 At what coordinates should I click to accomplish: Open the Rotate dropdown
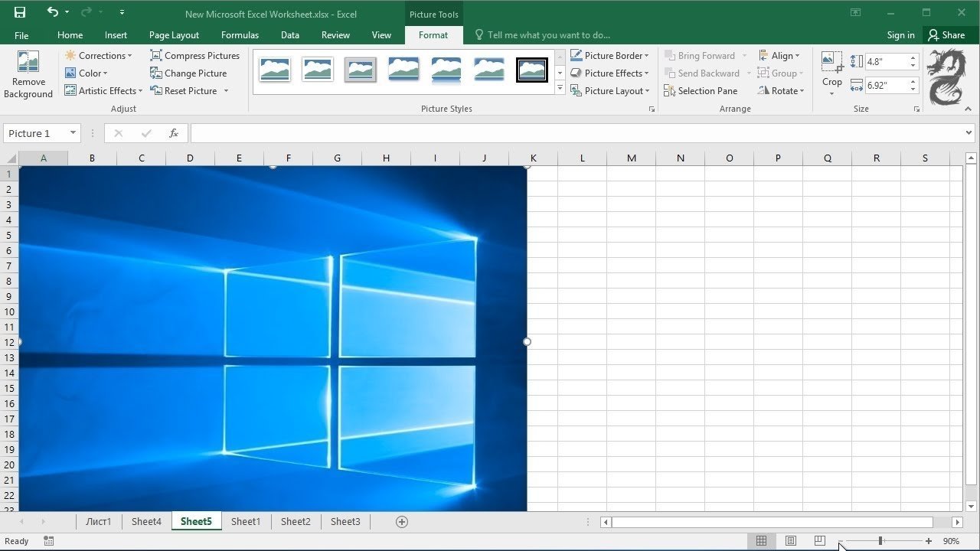[781, 91]
